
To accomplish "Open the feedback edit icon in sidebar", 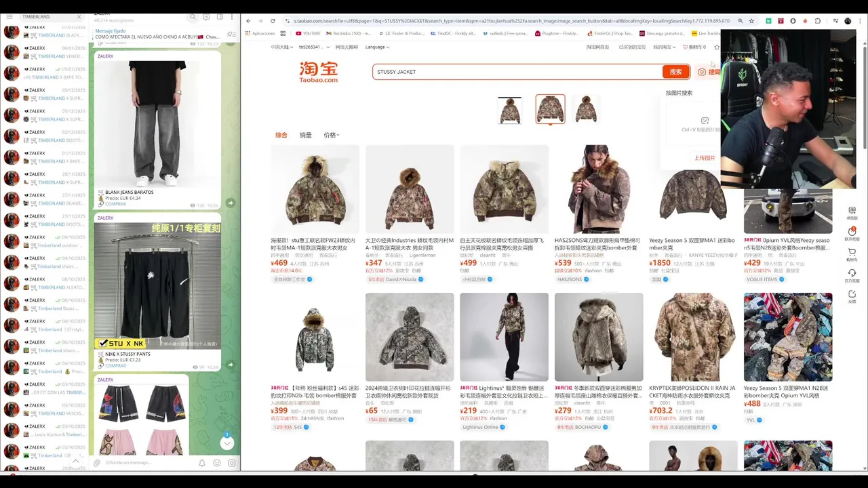I will [x=852, y=296].
